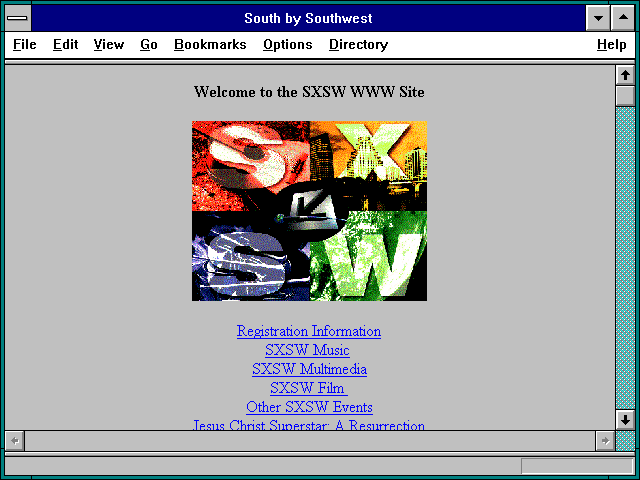The height and width of the screenshot is (480, 640).
Task: Open the Help menu
Action: point(611,44)
